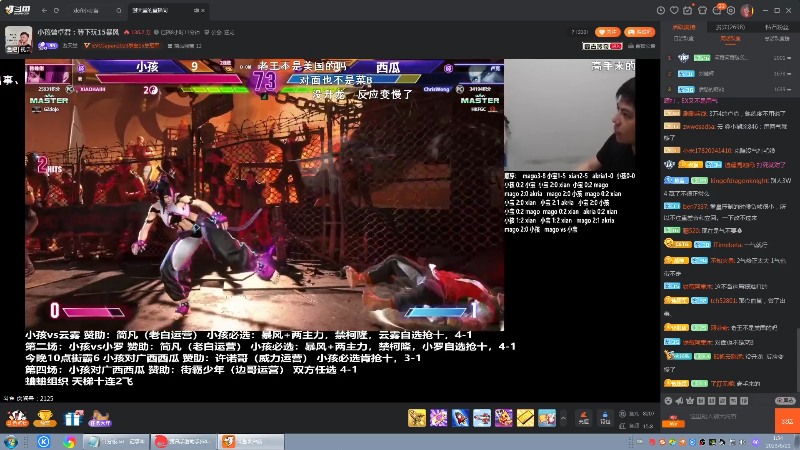Click the rank 2 user row
Screen dimensions: 800x450
(x=730, y=73)
